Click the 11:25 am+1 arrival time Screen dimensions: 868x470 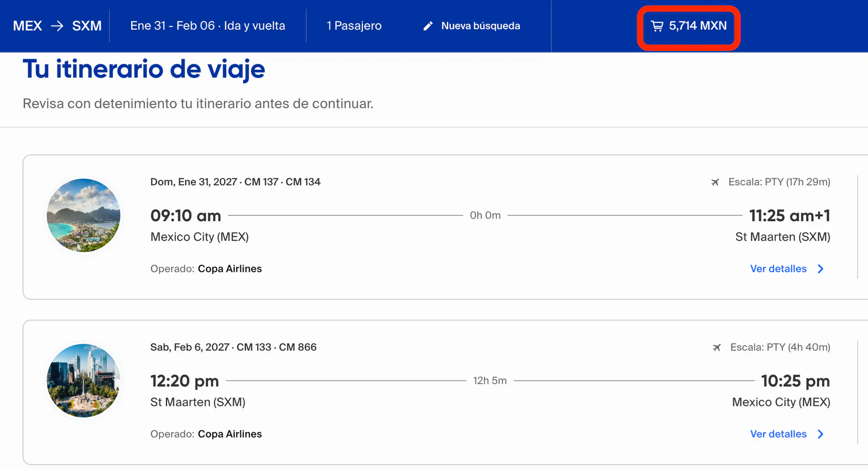coord(790,216)
